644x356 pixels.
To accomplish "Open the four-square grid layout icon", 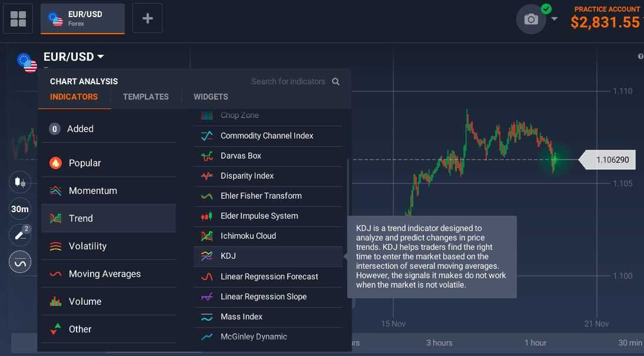I will (x=18, y=18).
